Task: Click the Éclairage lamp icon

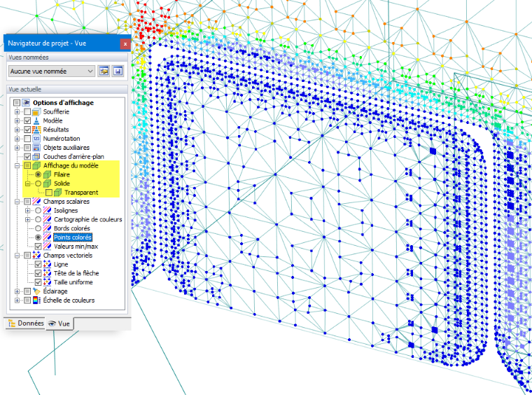Action: click(x=36, y=291)
